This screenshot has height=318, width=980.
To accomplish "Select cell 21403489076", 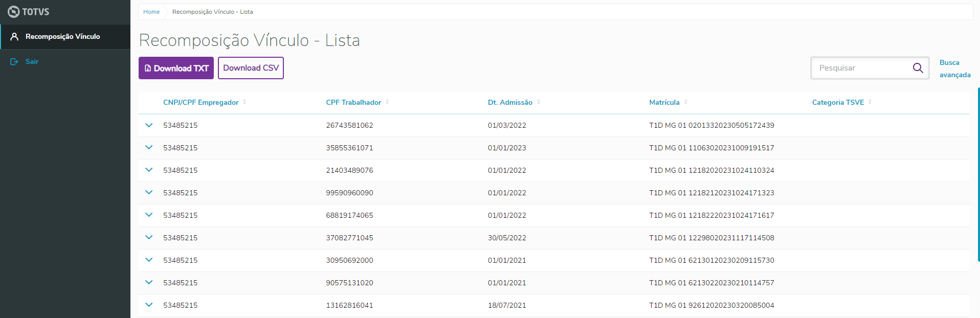I will point(349,170).
